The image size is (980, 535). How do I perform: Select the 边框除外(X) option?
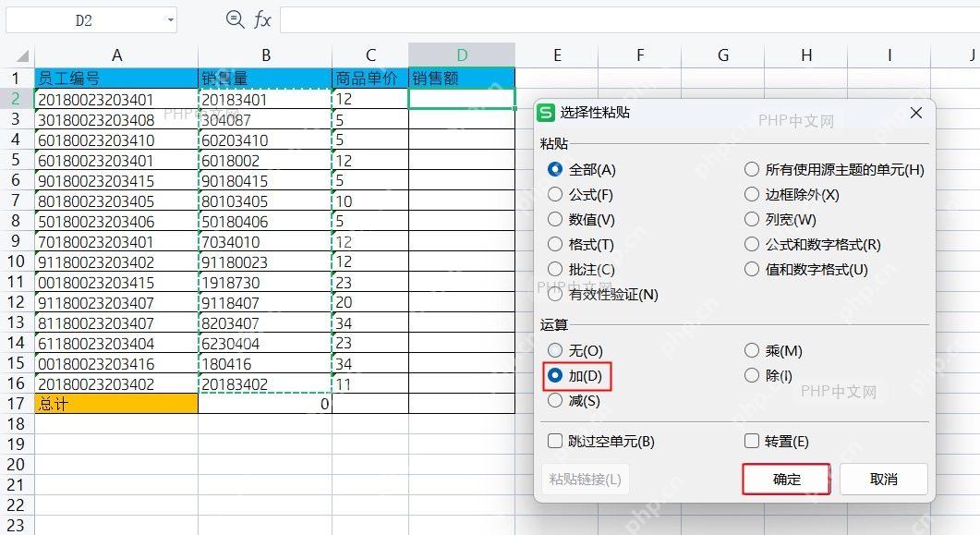point(792,194)
